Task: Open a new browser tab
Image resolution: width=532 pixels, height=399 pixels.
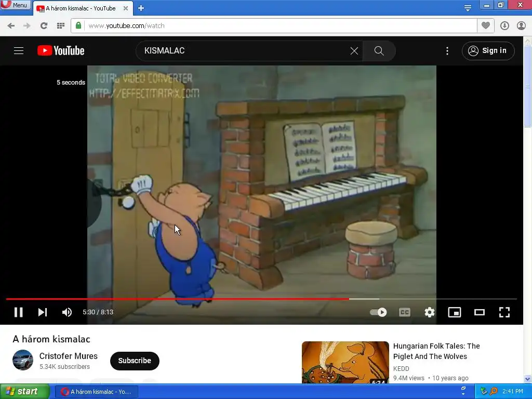Action: (x=141, y=8)
